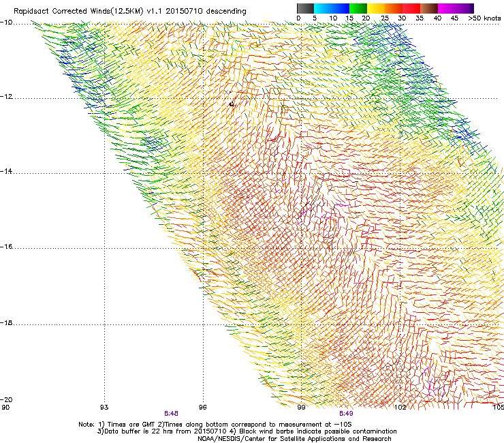Screen dimensions: 504x443
Task: Click the green 15-20 knots legend segment
Action: pos(358,8)
